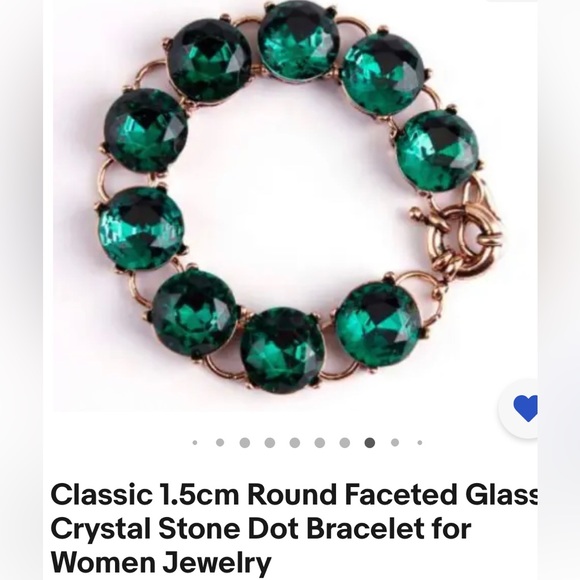Click the green stone just above clasp
The height and width of the screenshot is (580, 580).
pyautogui.click(x=438, y=152)
